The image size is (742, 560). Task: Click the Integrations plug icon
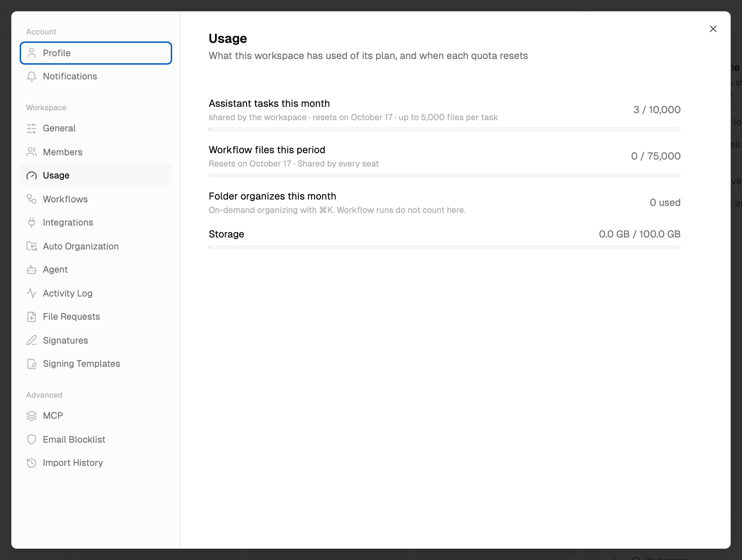[x=32, y=222]
